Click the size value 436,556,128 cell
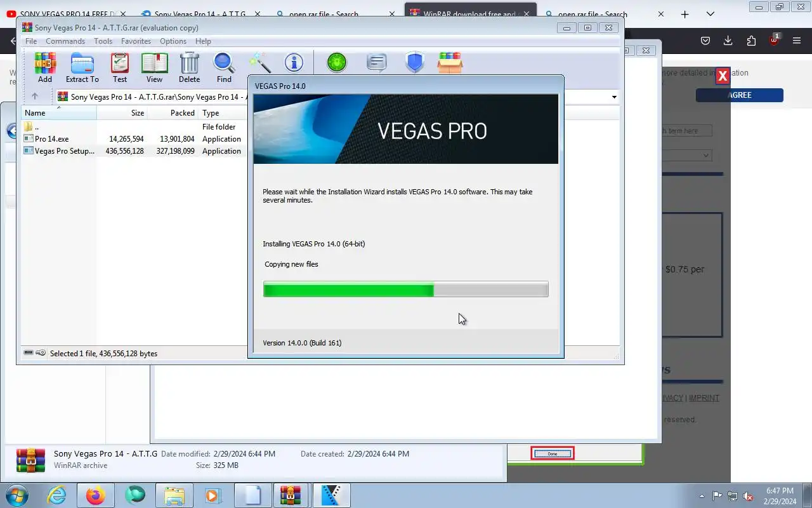Viewport: 812px width, 508px height. tap(124, 151)
